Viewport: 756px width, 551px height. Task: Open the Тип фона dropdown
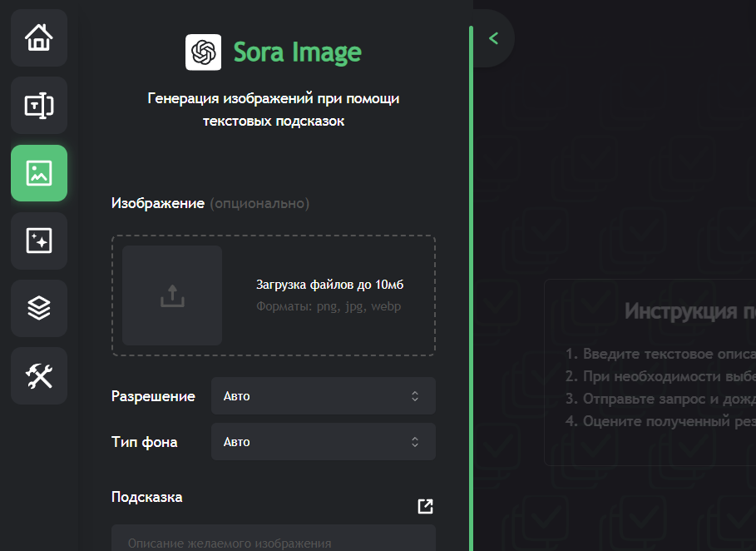[x=324, y=442]
